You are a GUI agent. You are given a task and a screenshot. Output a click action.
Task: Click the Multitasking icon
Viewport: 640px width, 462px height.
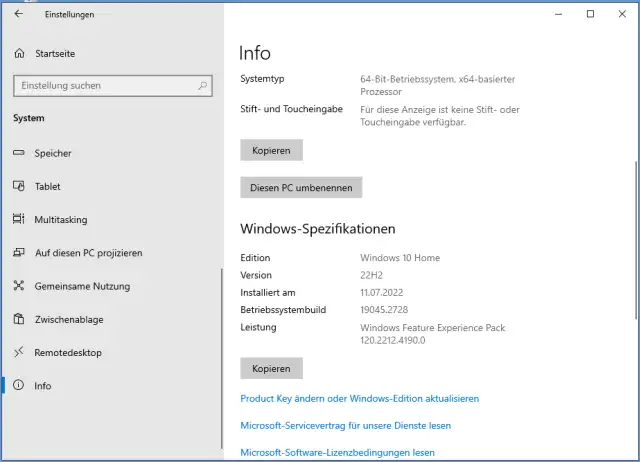click(18, 219)
